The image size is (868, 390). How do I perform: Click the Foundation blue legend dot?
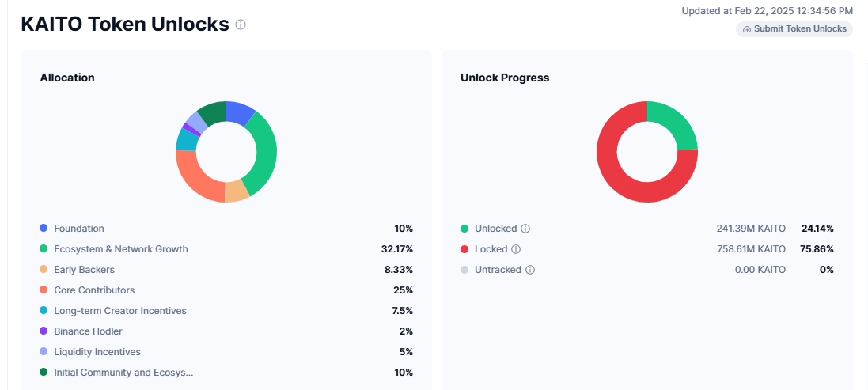pos(44,229)
